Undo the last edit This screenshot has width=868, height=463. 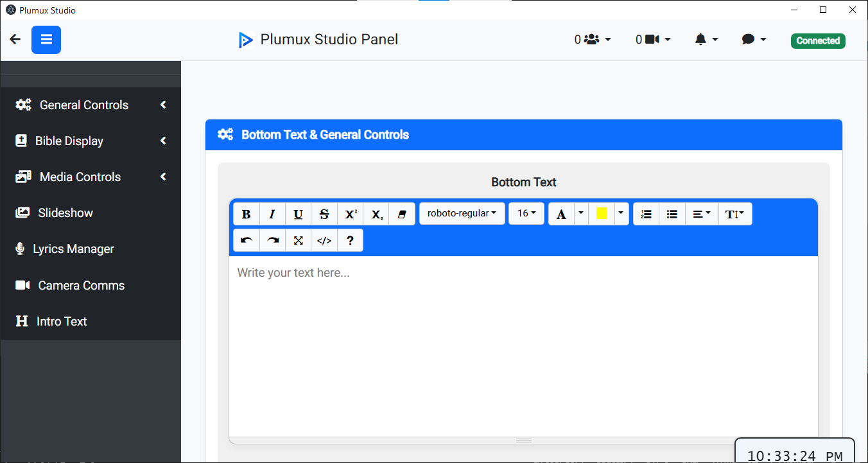246,240
